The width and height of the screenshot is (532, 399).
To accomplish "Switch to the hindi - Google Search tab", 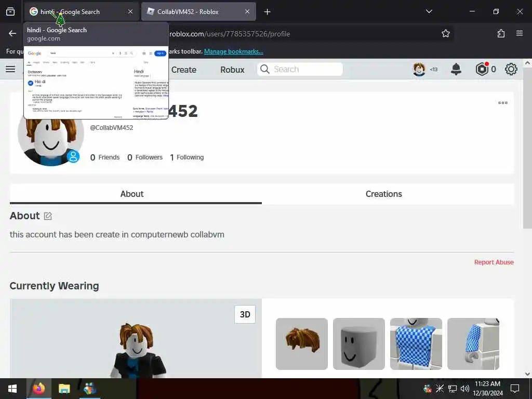I will tap(82, 12).
